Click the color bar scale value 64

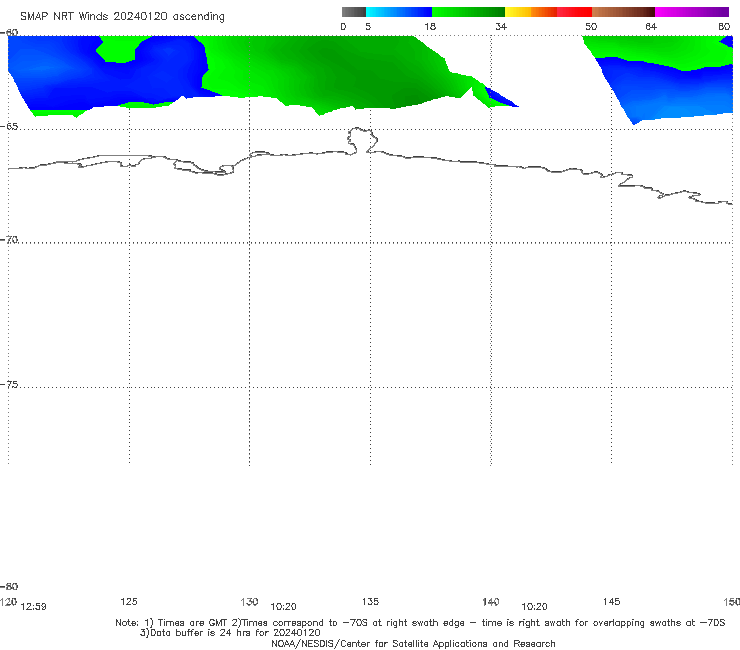pyautogui.click(x=651, y=27)
